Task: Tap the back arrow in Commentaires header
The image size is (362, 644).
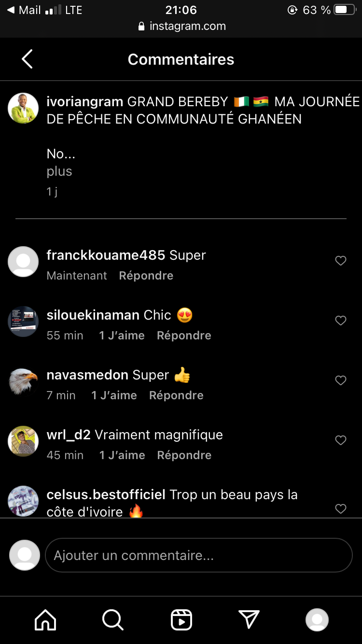Action: tap(27, 59)
